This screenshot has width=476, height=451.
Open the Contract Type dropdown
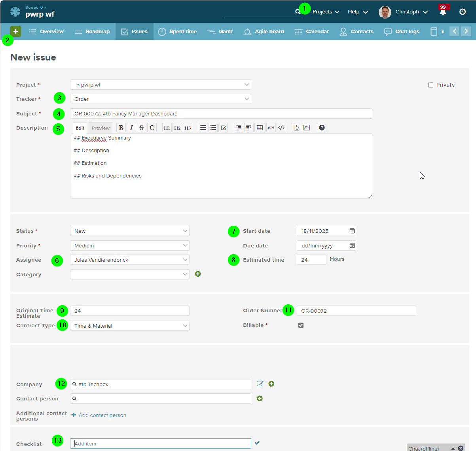click(x=130, y=326)
